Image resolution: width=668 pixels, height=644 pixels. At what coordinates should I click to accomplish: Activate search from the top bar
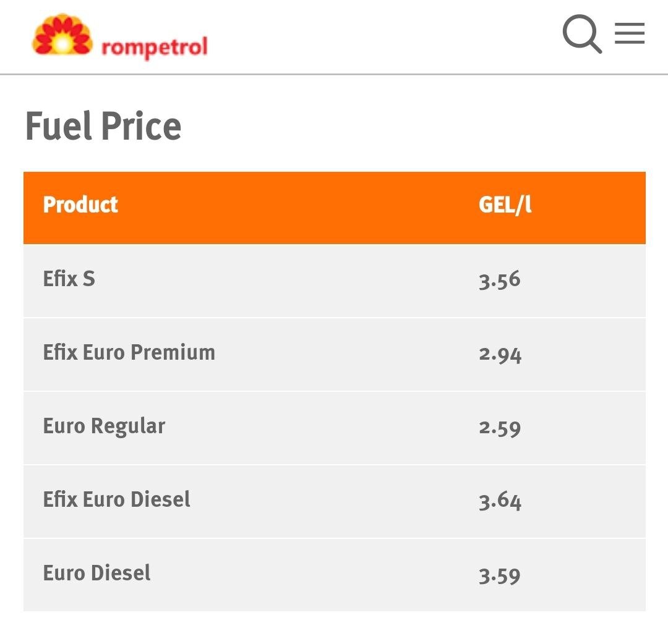pyautogui.click(x=582, y=34)
